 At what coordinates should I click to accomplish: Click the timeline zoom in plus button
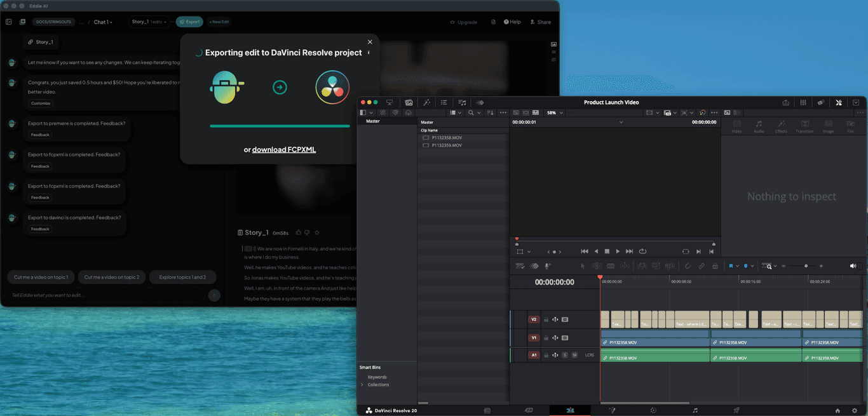pyautogui.click(x=821, y=266)
